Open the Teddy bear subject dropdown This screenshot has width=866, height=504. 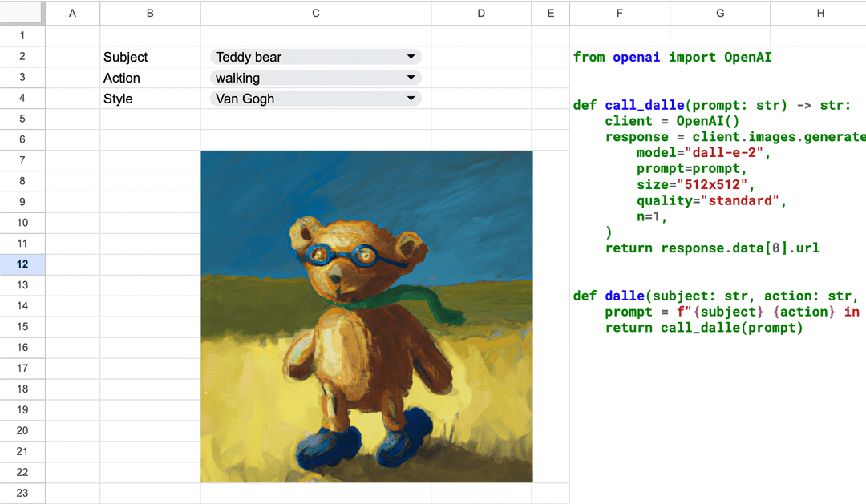coord(315,57)
